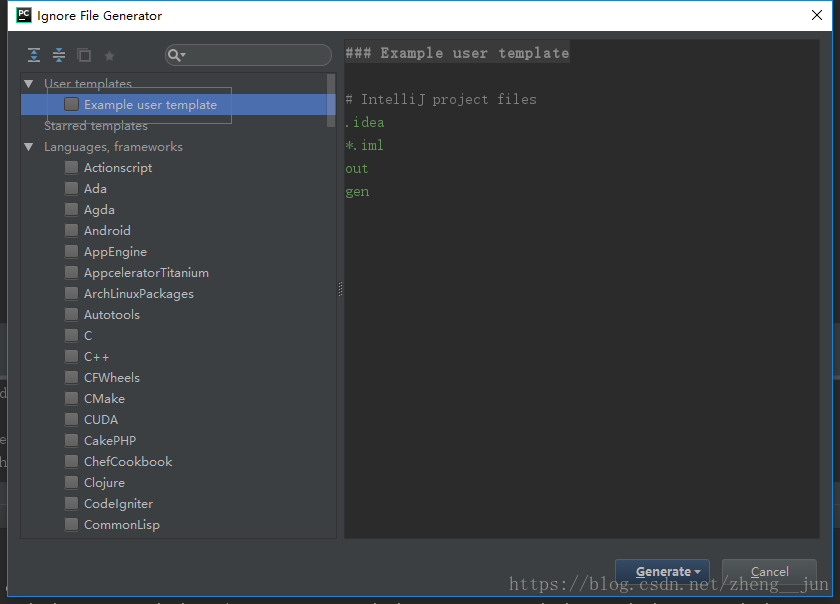Close the Ignore File Generator dialog
The image size is (840, 604).
tap(816, 15)
